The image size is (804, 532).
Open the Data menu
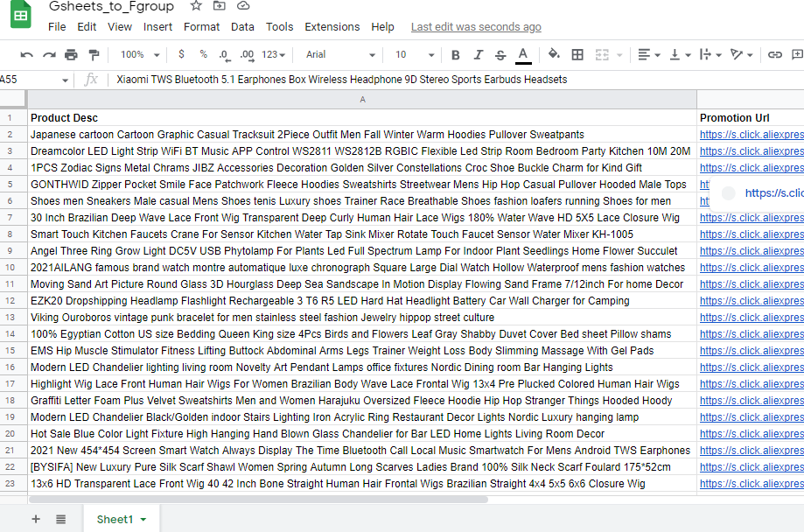point(242,26)
